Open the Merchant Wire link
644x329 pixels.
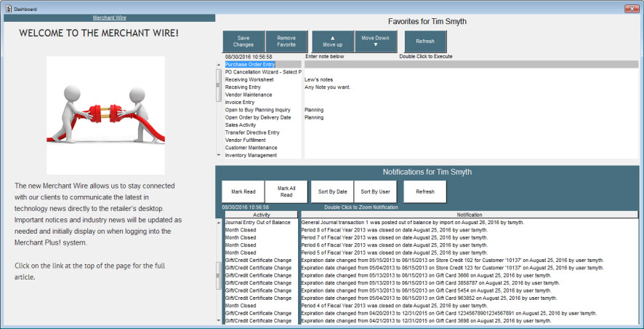(x=109, y=17)
